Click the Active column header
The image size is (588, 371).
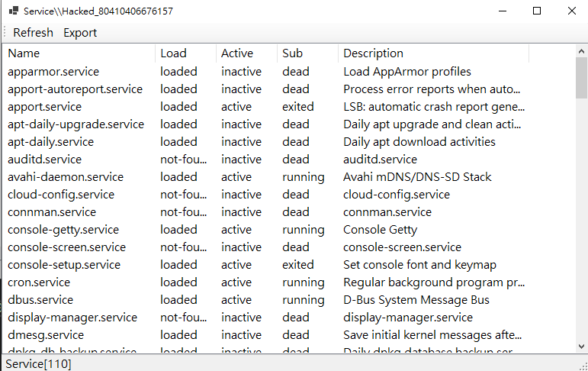[237, 53]
